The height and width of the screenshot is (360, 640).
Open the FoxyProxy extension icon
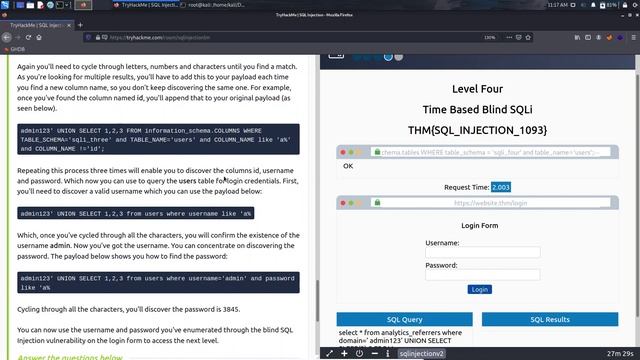pyautogui.click(x=609, y=38)
